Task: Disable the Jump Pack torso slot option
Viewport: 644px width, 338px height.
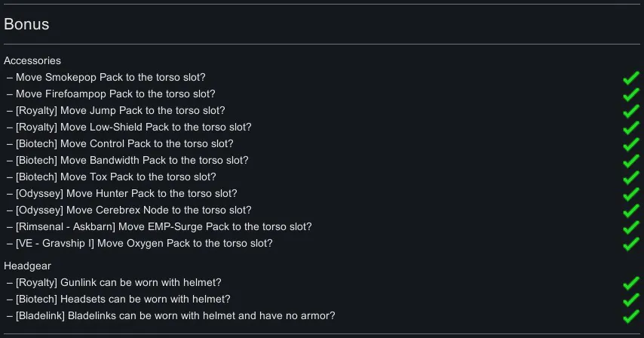Action: click(x=630, y=111)
